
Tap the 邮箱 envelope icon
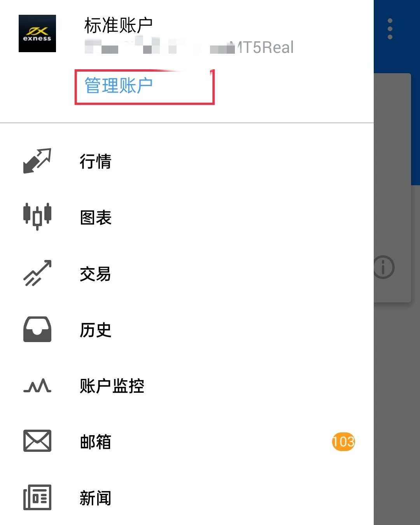[37, 441]
